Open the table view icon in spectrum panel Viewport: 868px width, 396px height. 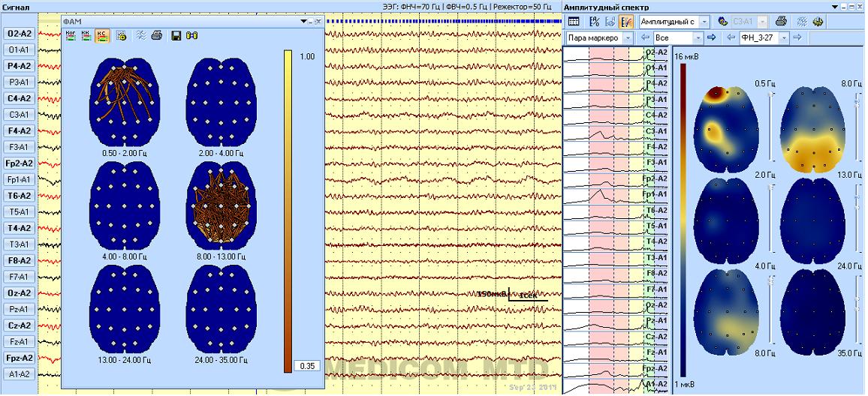click(x=574, y=22)
